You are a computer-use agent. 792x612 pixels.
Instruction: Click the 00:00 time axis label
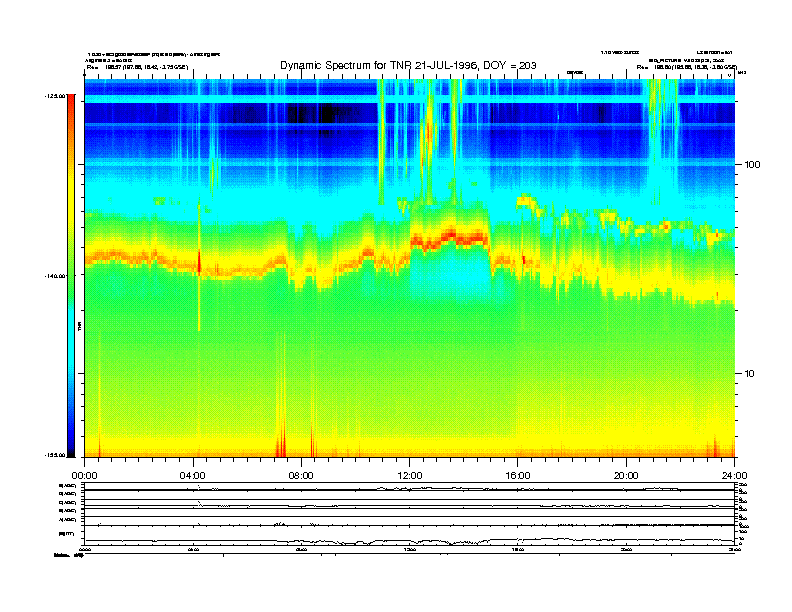(x=84, y=476)
